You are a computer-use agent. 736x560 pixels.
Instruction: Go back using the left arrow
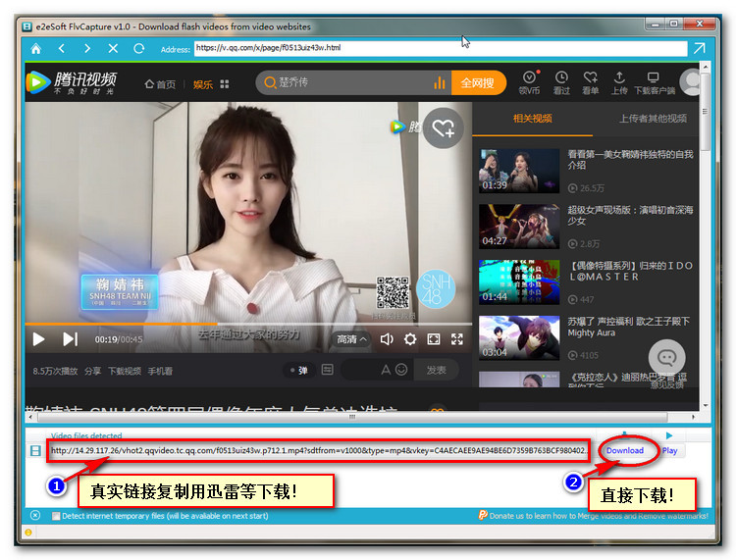(x=61, y=48)
